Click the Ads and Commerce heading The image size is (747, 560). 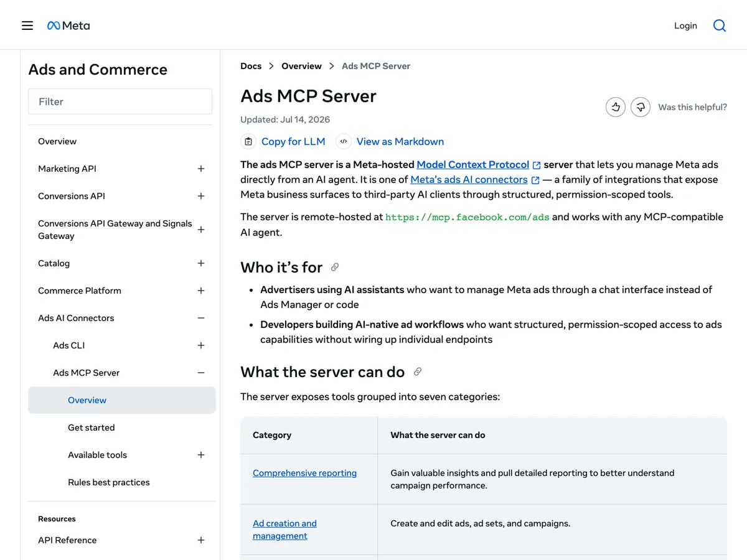point(98,69)
